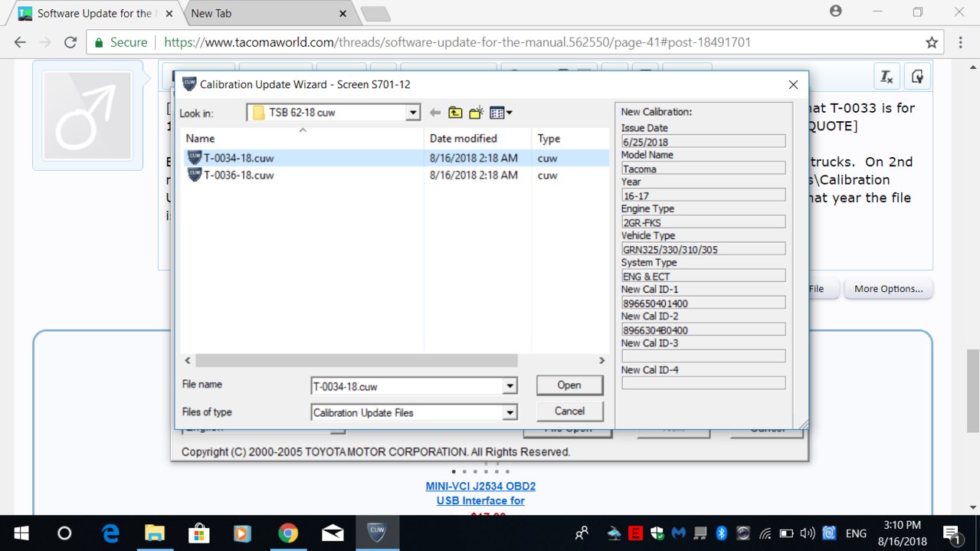Click the Malwarebytes tray icon
The image size is (980, 551).
coord(679,533)
